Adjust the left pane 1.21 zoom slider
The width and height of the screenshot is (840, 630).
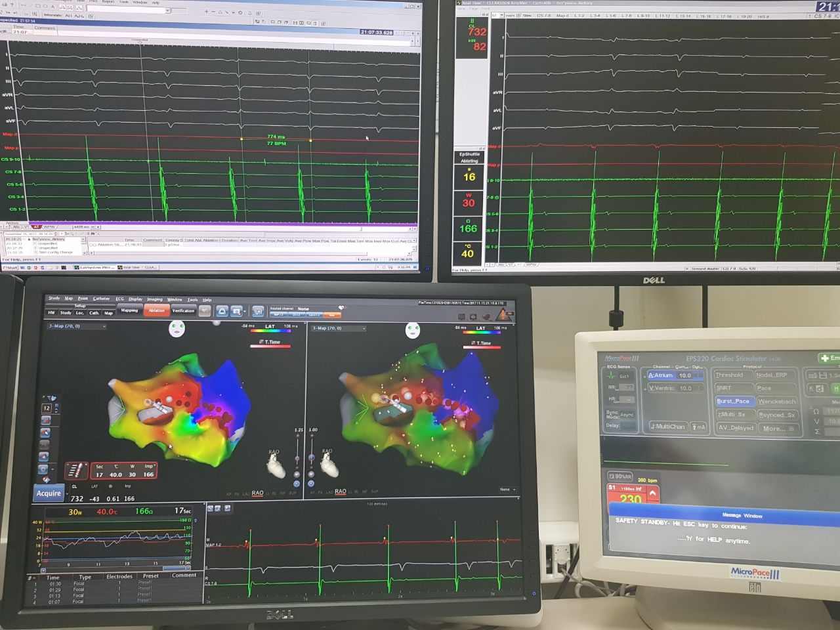[298, 459]
